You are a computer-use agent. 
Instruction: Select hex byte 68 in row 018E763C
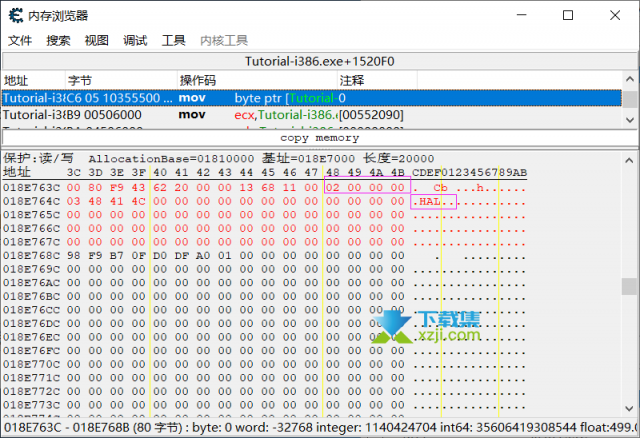[x=268, y=188]
